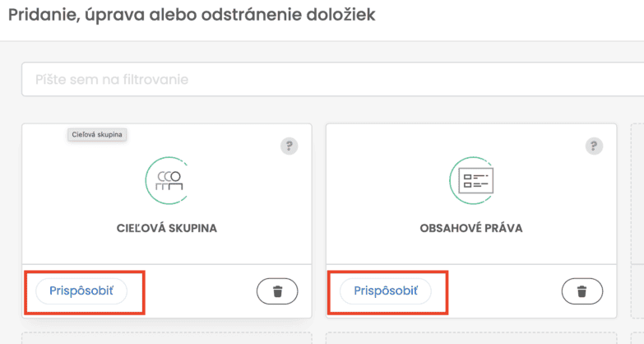
Task: Open help for Cieľová skupina card
Action: [289, 146]
